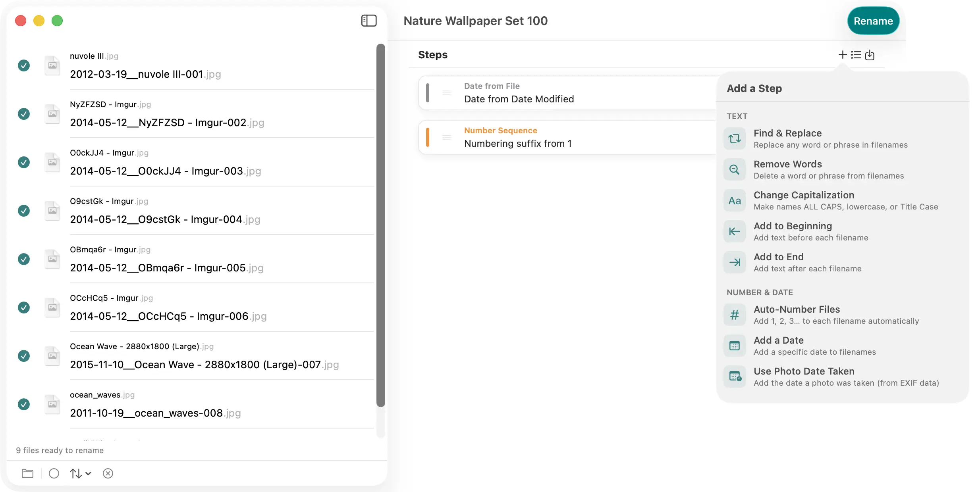Toggle the sidebar layout icon
This screenshot has width=980, height=492.
point(369,21)
